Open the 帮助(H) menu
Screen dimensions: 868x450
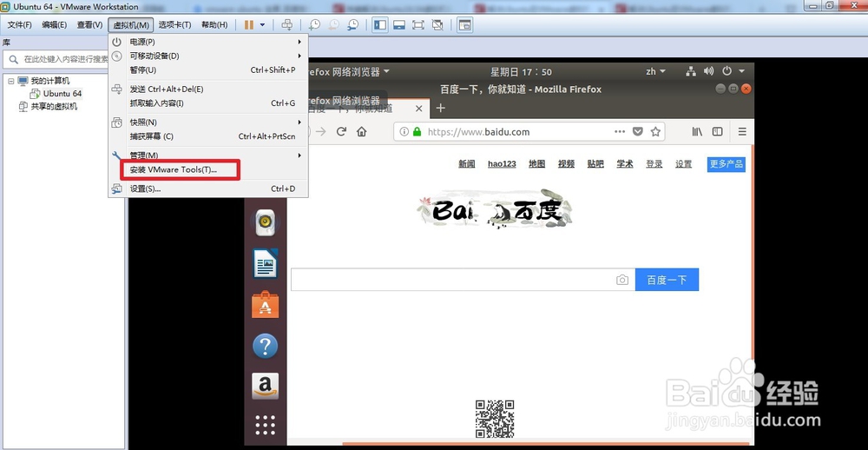tap(214, 25)
